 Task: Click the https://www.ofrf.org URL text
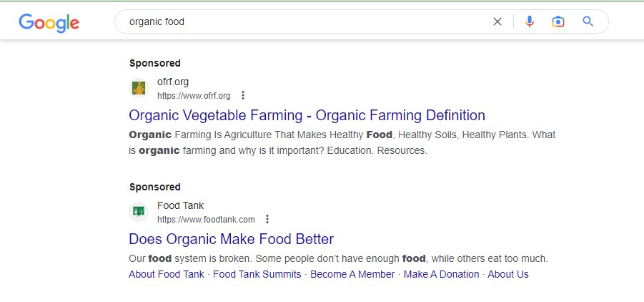click(x=194, y=96)
